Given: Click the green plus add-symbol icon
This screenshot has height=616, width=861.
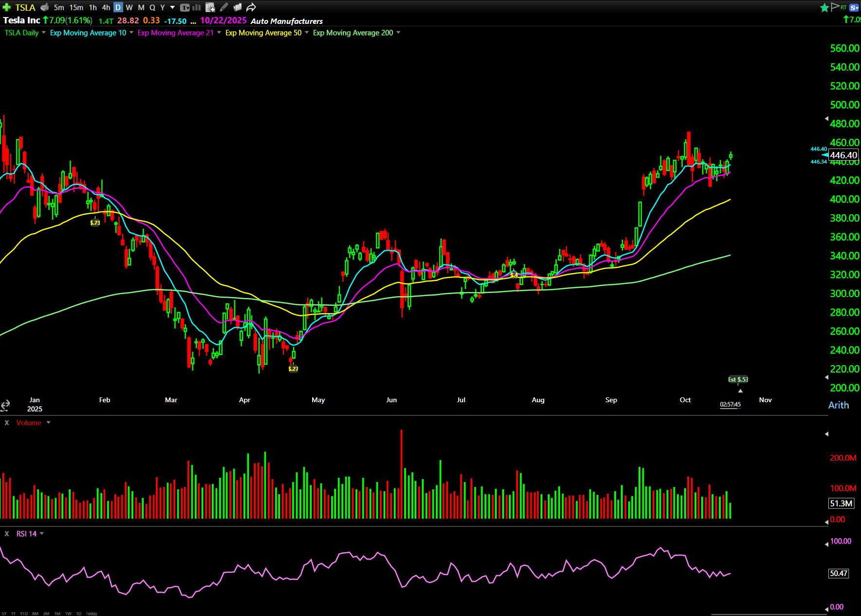Looking at the screenshot, I should click(x=7, y=7).
